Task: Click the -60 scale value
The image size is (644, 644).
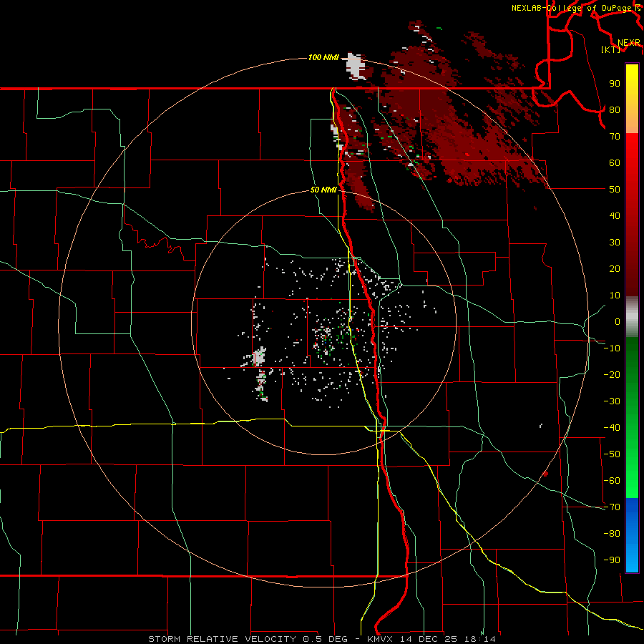Action: coord(612,481)
